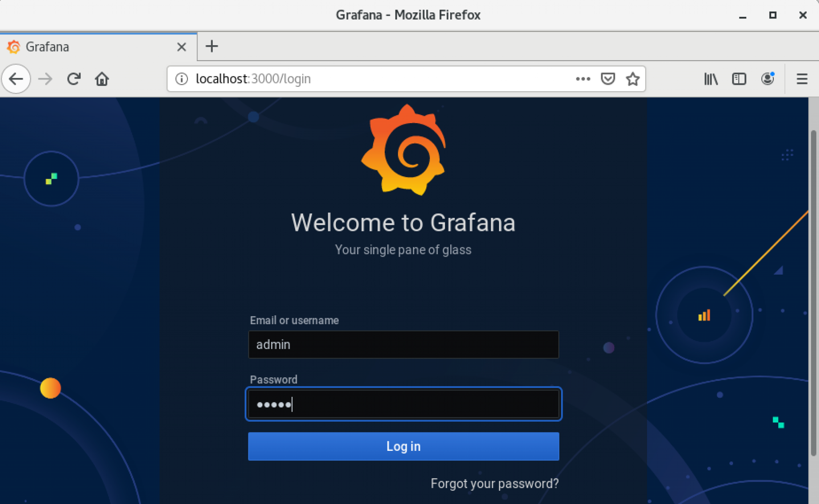Open the Firefox hamburger menu
This screenshot has height=504, width=819.
pyautogui.click(x=802, y=79)
